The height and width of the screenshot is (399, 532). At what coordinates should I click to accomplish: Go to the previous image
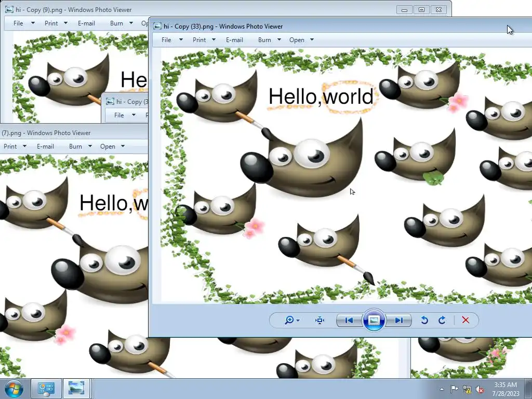pos(349,320)
